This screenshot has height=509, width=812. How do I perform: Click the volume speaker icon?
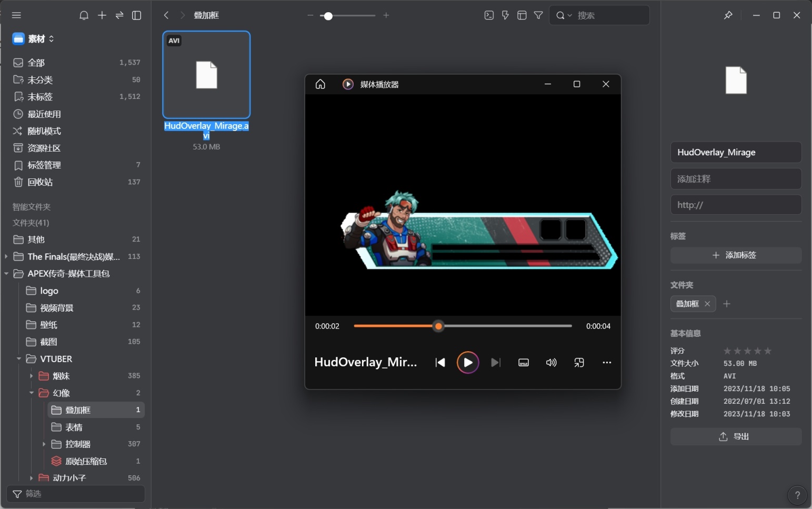[551, 362]
